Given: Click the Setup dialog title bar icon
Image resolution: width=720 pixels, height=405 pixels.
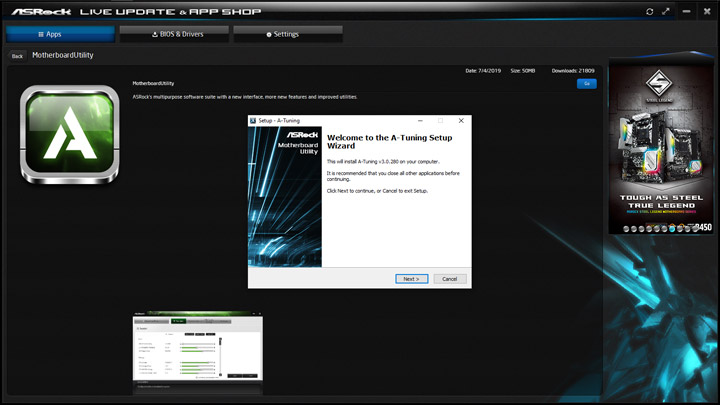Looking at the screenshot, I should [253, 121].
